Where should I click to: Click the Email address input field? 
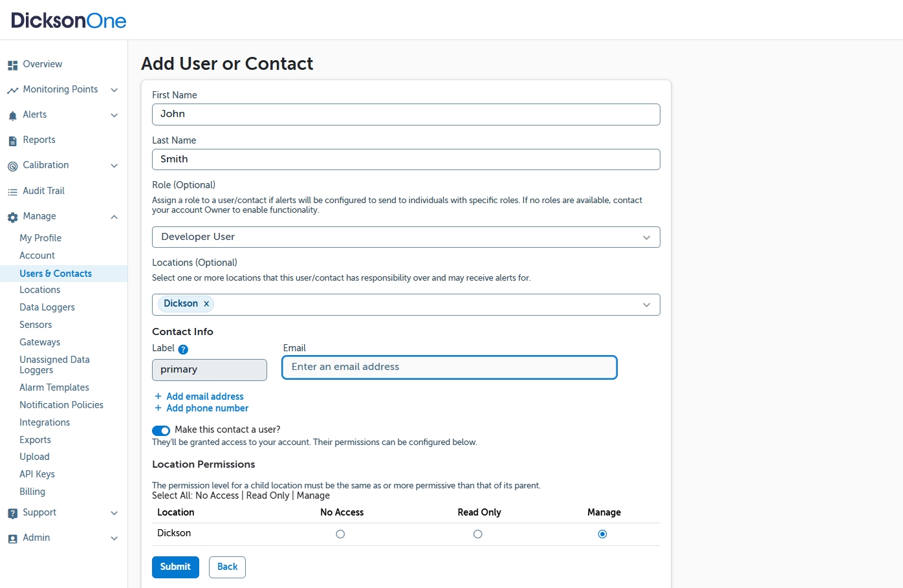pyautogui.click(x=449, y=367)
